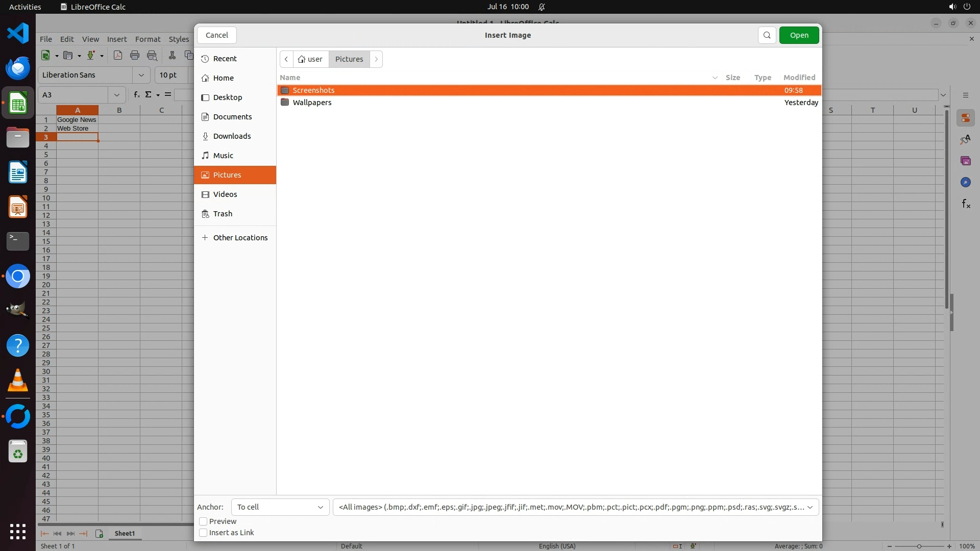Click the search icon in Insert Image dialog
This screenshot has width=980, height=551.
click(x=767, y=35)
